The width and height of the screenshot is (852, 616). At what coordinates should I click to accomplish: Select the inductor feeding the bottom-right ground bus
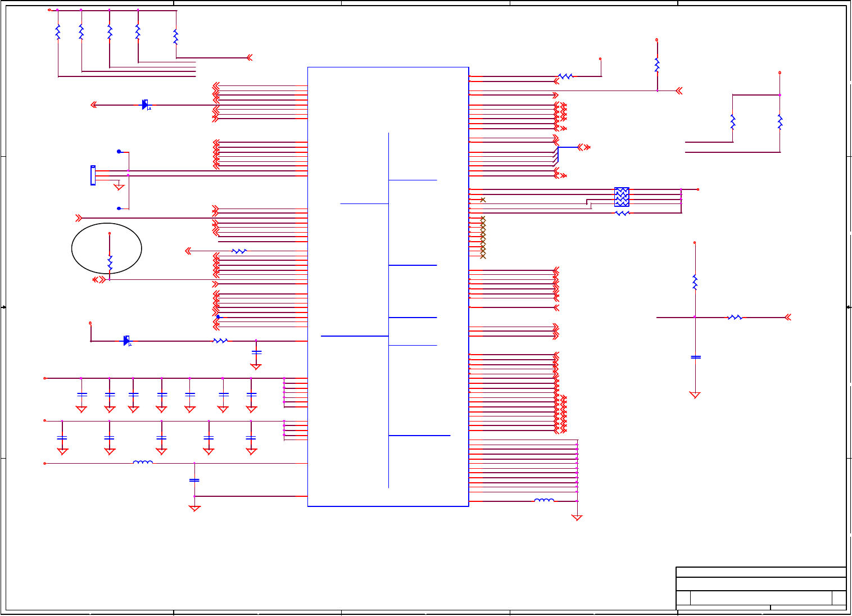click(544, 500)
